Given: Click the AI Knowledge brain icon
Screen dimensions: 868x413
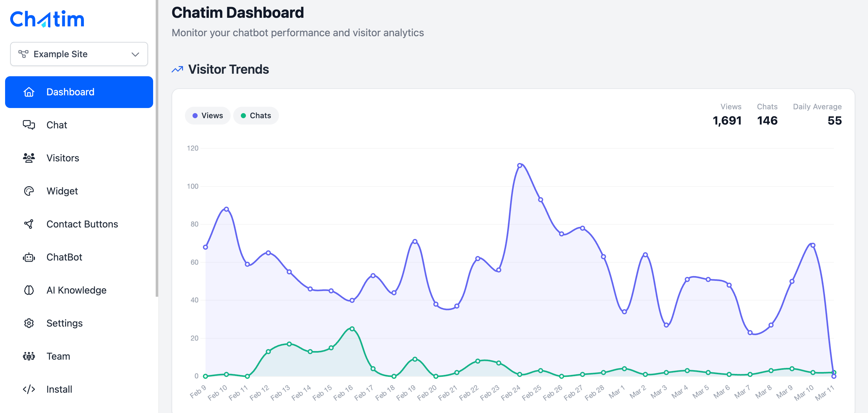Looking at the screenshot, I should [x=29, y=290].
